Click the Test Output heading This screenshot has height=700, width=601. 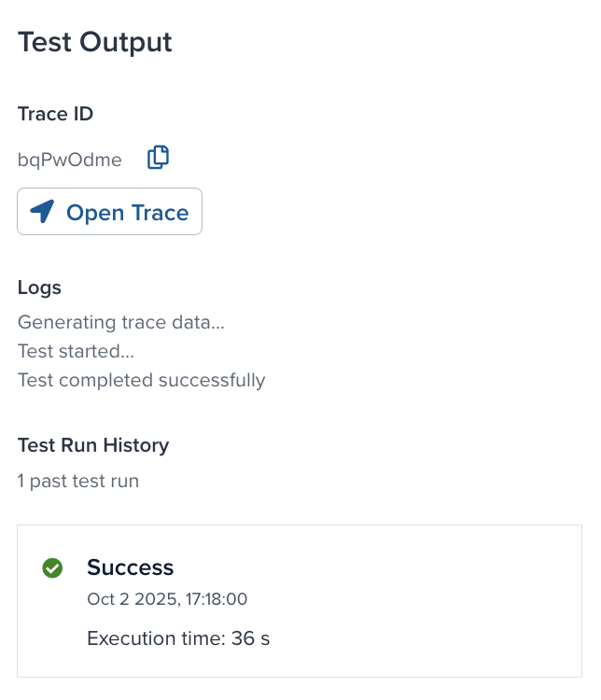94,42
